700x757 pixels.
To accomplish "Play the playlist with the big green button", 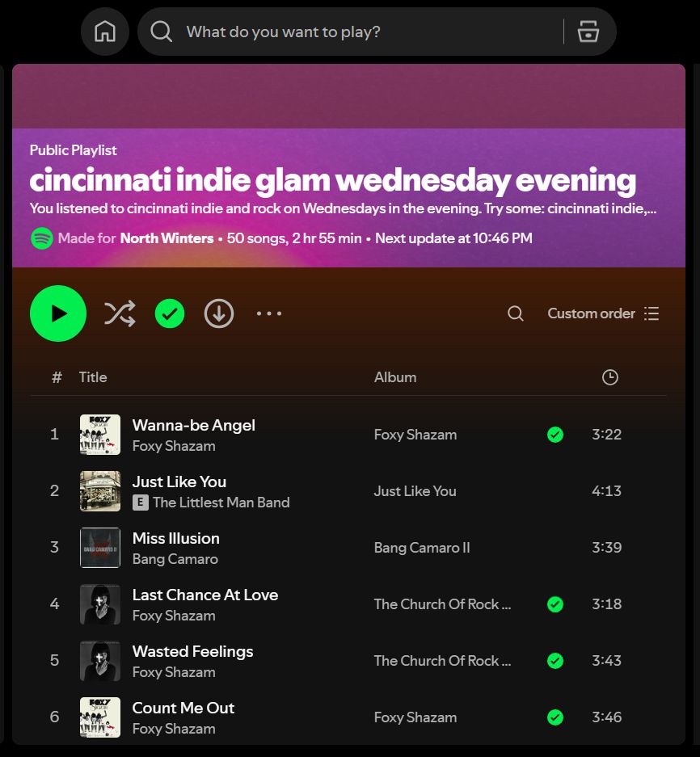I will (58, 313).
